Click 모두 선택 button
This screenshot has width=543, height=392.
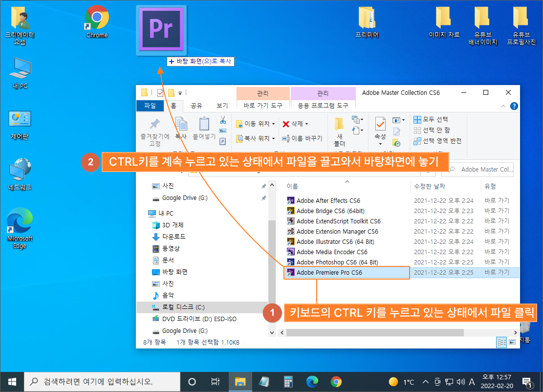tap(431, 119)
